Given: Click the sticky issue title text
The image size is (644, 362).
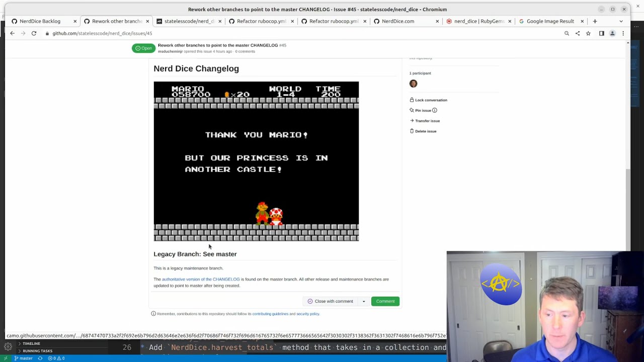Looking at the screenshot, I should click(218, 45).
